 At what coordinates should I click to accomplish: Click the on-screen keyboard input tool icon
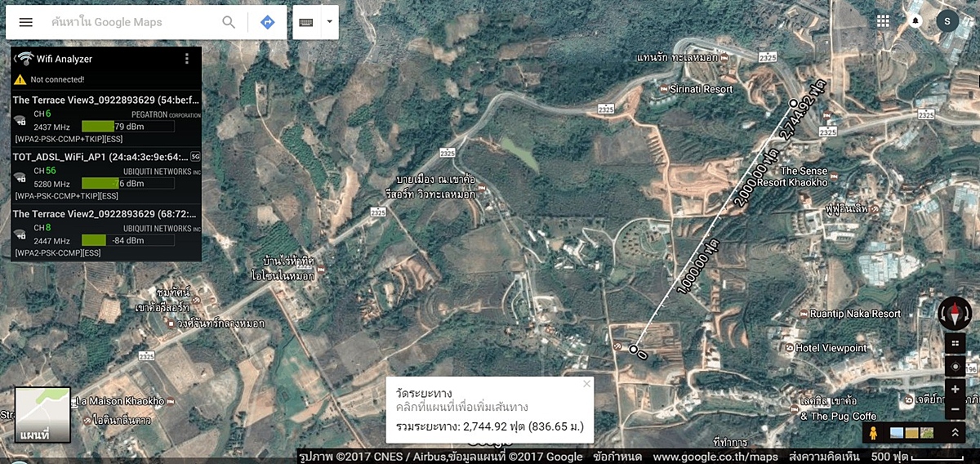[306, 22]
